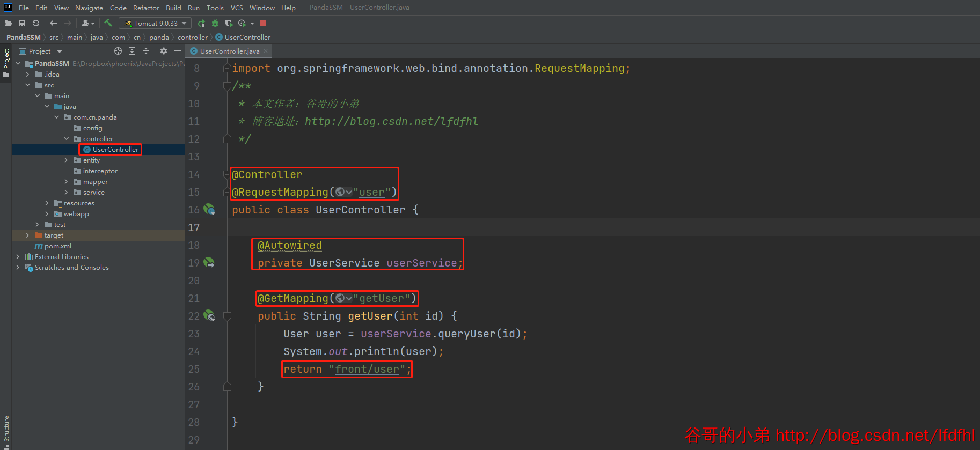Open the dropdown arrow beside the profiler icon

[x=252, y=24]
